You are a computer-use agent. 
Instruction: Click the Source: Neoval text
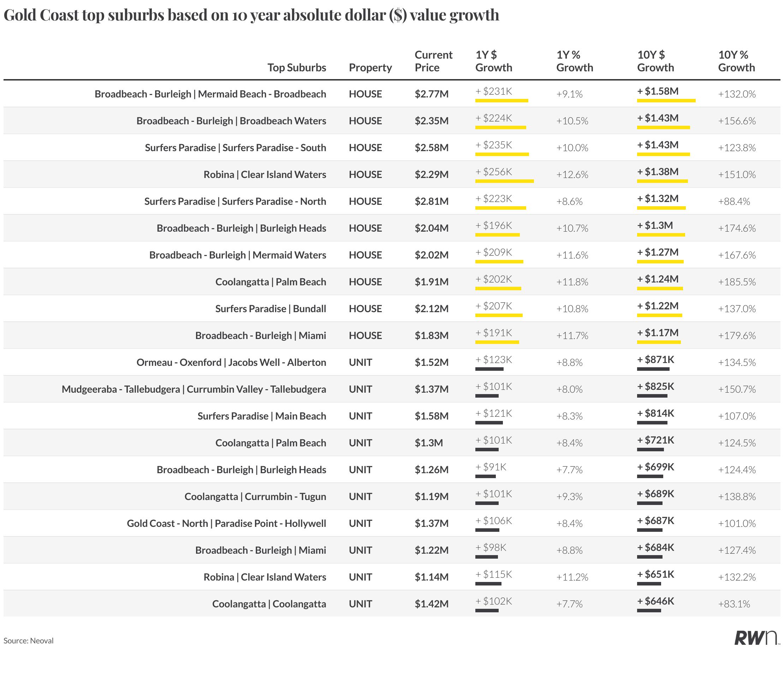(28, 641)
